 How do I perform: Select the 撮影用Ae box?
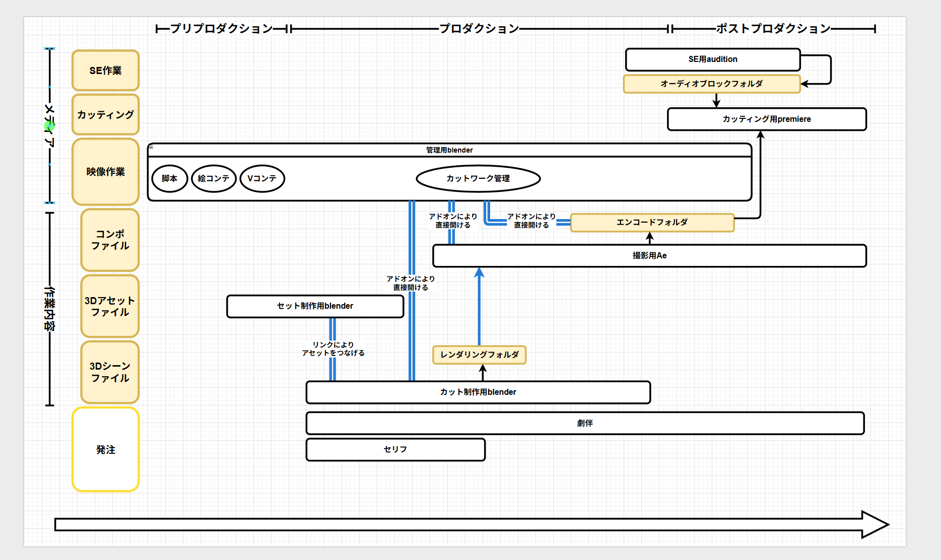(x=650, y=256)
